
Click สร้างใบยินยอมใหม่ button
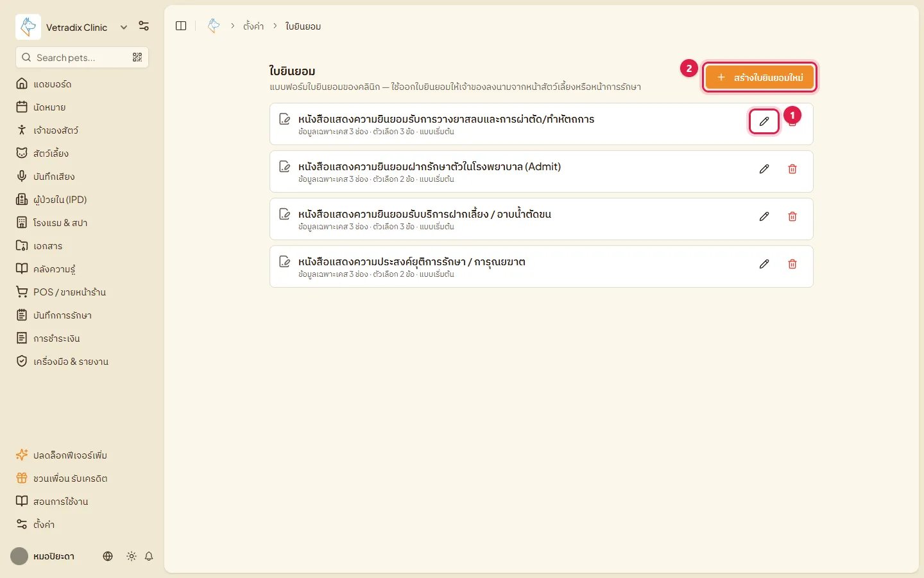(760, 78)
